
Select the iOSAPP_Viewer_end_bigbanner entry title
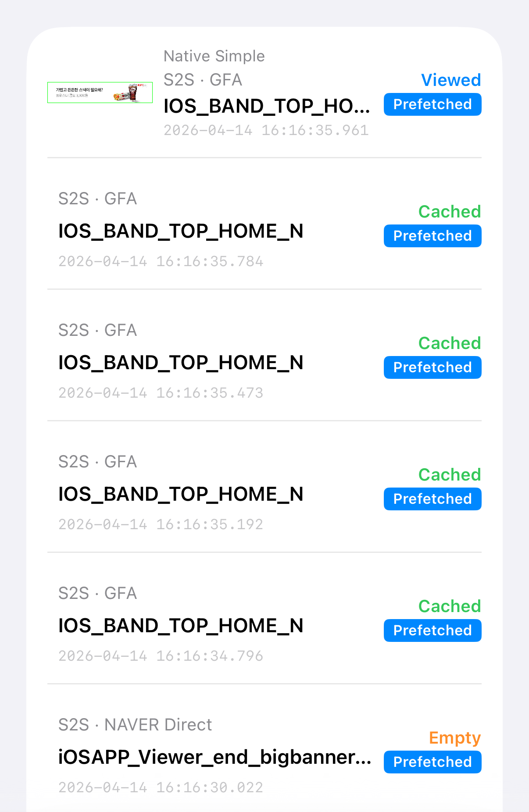click(214, 757)
